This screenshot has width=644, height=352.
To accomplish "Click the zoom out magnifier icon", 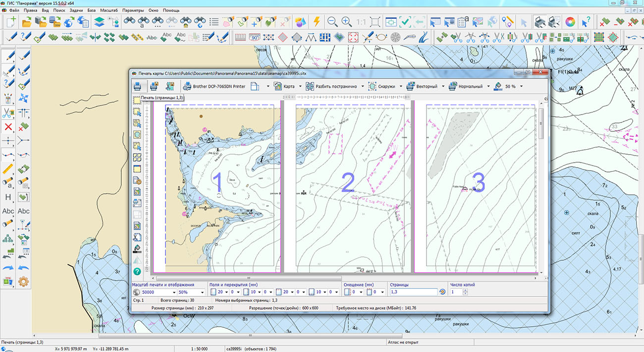I will point(332,22).
